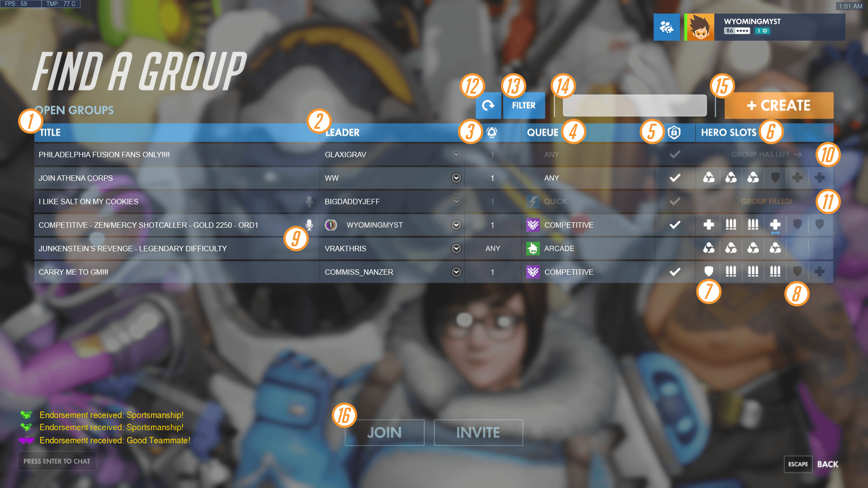Click the FILTER button to filter open groups

[524, 105]
